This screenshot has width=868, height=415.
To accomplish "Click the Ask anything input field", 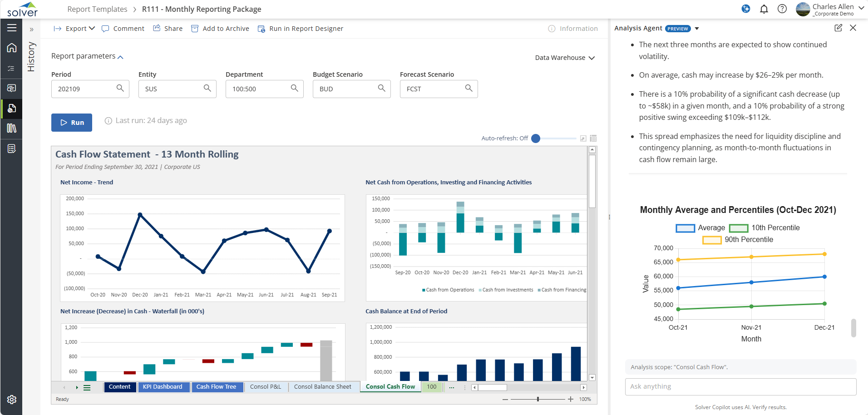I will (x=740, y=386).
